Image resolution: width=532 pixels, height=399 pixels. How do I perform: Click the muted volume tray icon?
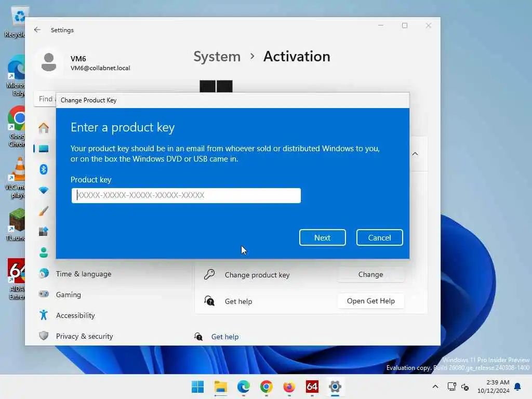coord(465,387)
